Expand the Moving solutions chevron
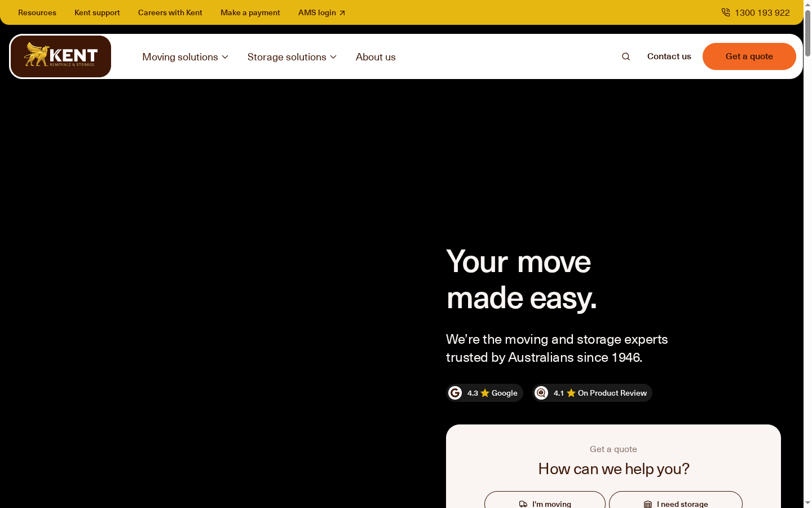The width and height of the screenshot is (812, 508). [225, 57]
